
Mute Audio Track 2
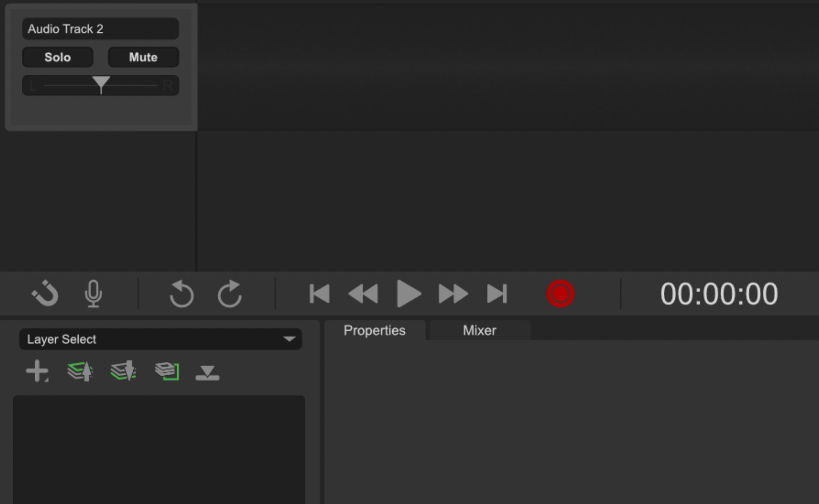143,57
